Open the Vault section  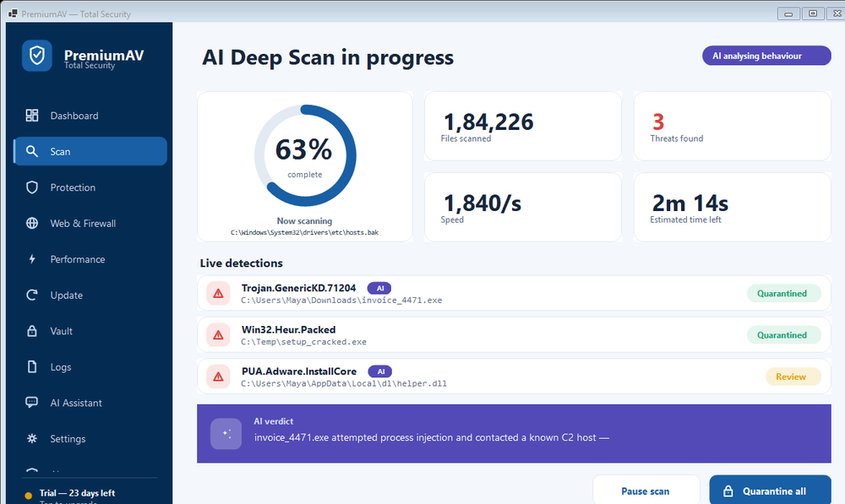coord(90,331)
